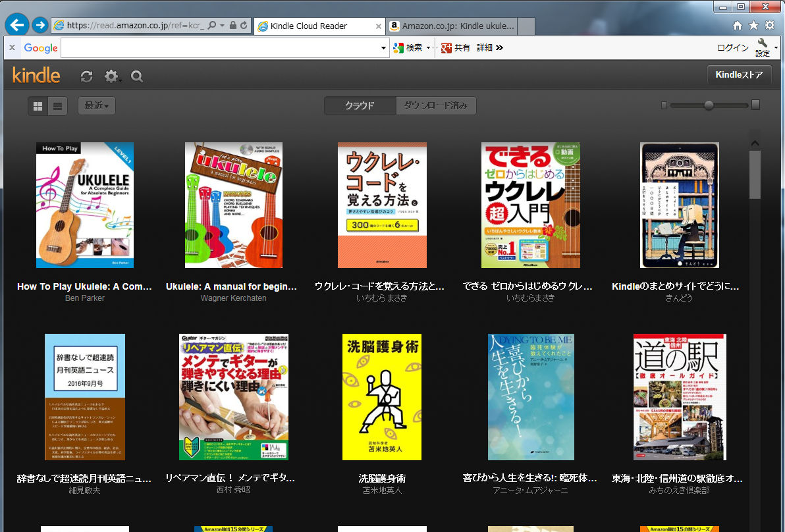Click the cover size slider handle
The width and height of the screenshot is (785, 532).
[709, 105]
